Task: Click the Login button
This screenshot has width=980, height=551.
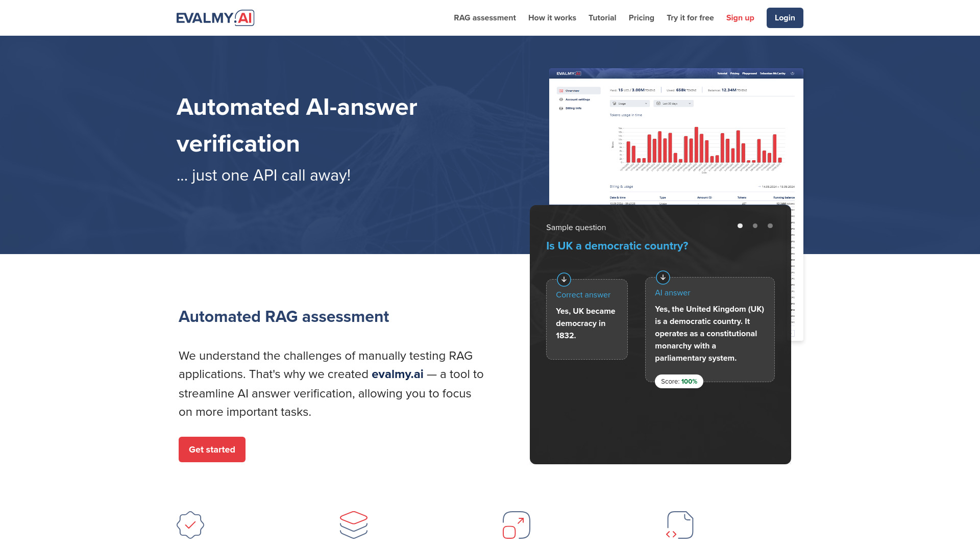Action: (785, 17)
